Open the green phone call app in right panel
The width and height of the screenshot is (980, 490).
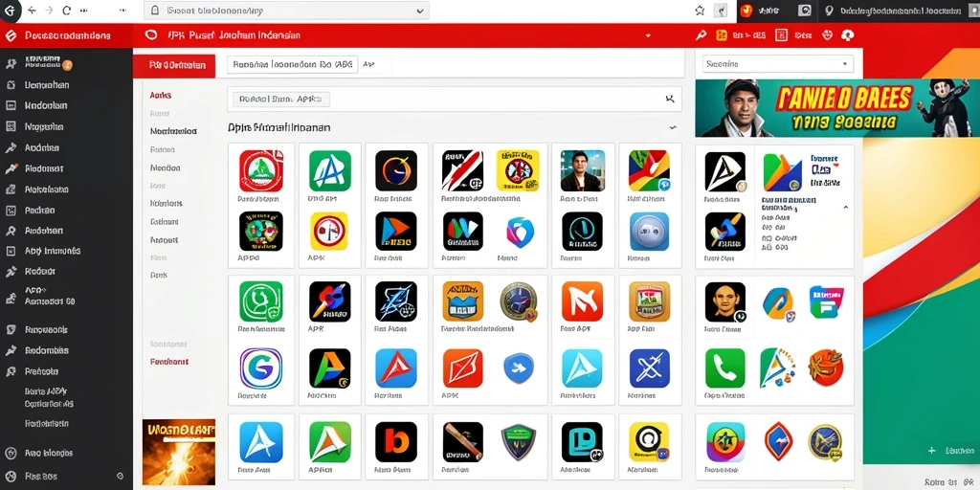pyautogui.click(x=725, y=368)
